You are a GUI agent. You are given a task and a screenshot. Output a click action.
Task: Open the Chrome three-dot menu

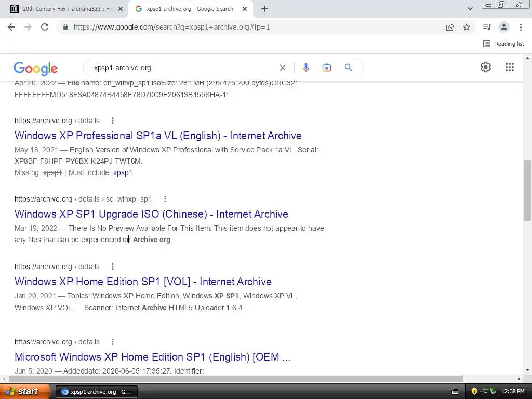pos(521,27)
